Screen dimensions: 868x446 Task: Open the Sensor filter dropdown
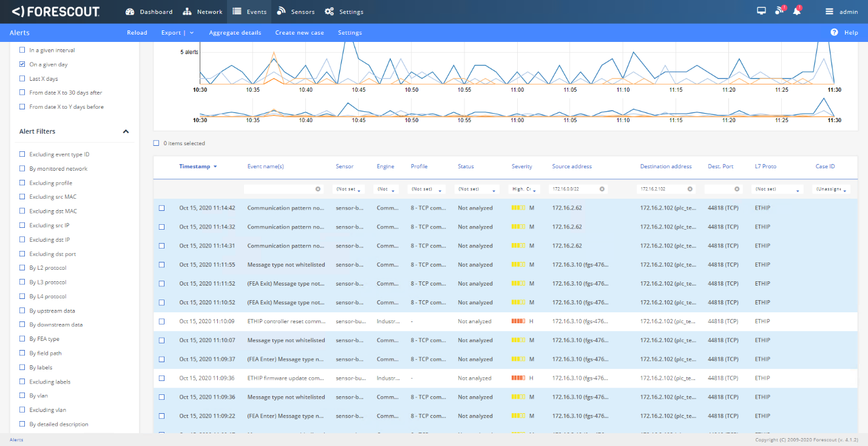click(x=348, y=189)
